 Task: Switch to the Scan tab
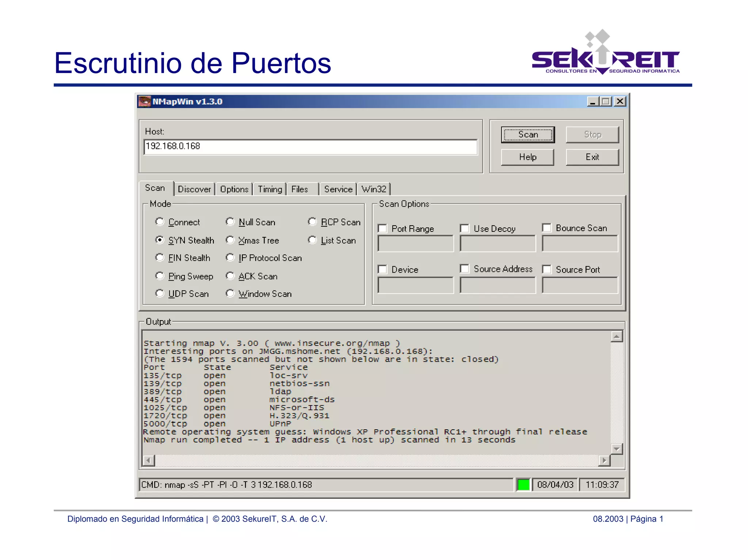[156, 188]
